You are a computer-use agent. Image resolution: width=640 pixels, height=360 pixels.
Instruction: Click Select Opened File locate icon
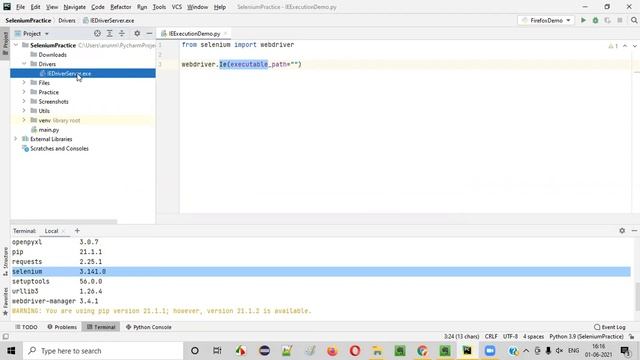pos(97,33)
